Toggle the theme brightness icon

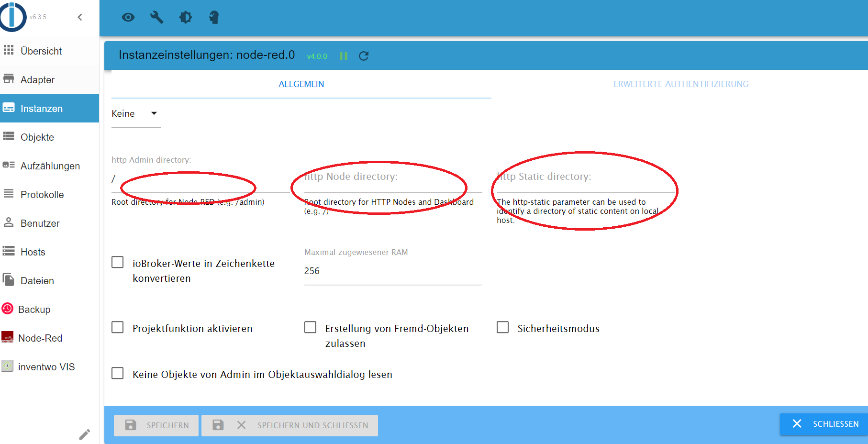[186, 17]
